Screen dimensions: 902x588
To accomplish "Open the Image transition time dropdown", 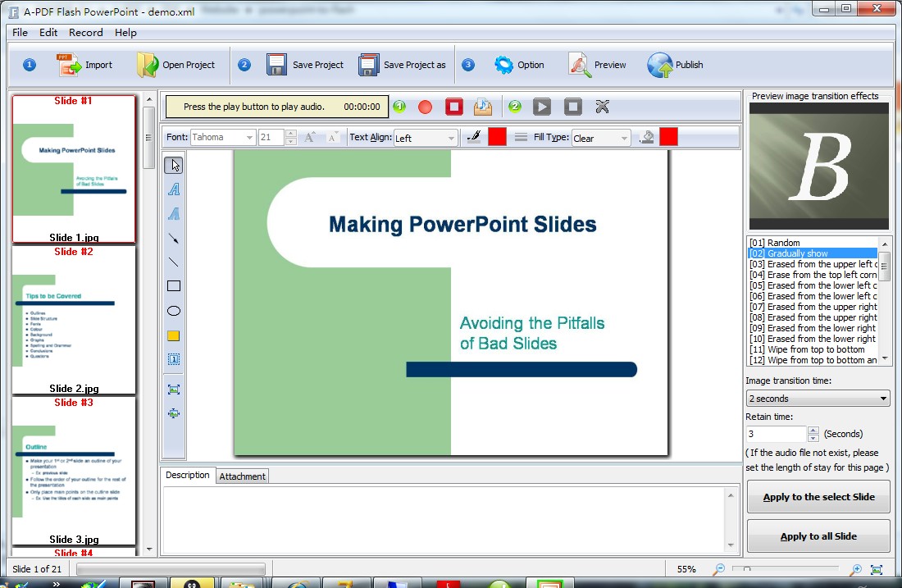I will 818,399.
